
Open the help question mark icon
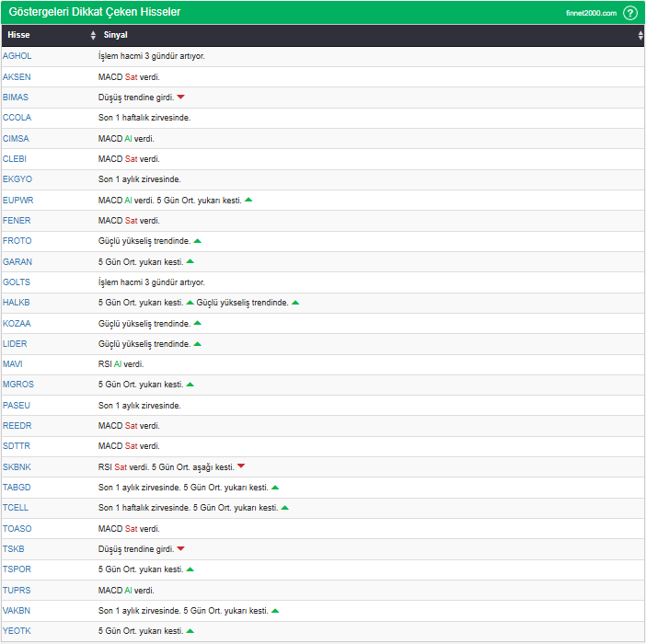tap(630, 13)
